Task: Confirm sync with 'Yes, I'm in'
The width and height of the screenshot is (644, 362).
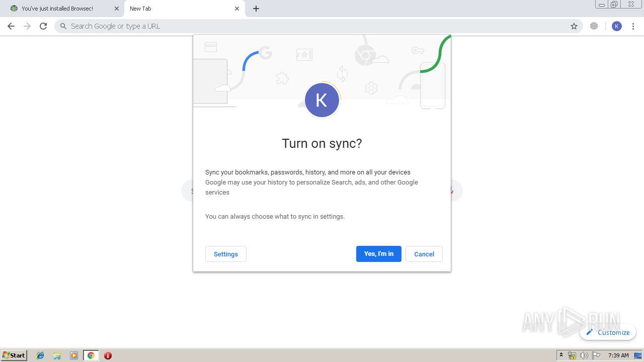Action: [379, 254]
